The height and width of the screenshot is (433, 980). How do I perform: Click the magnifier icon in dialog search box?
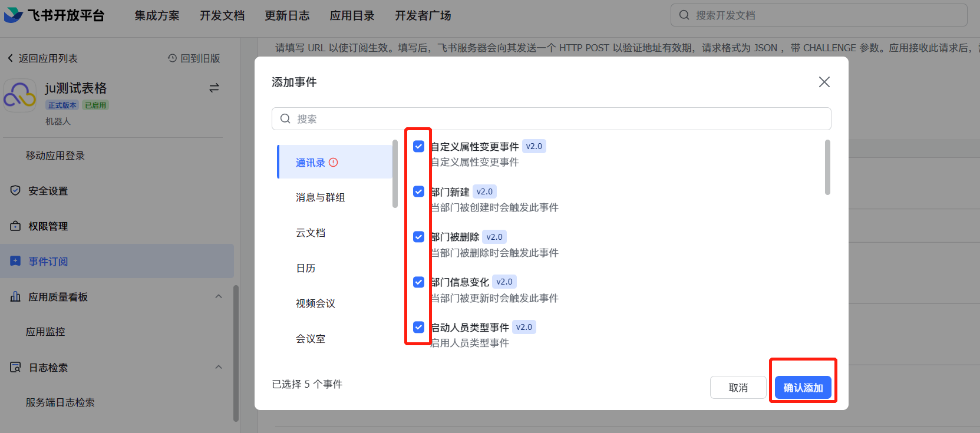(x=285, y=118)
